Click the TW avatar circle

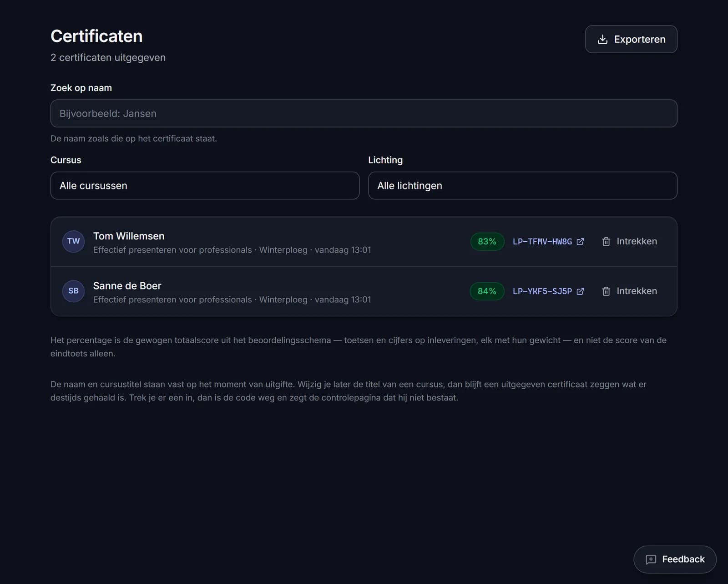tap(73, 241)
